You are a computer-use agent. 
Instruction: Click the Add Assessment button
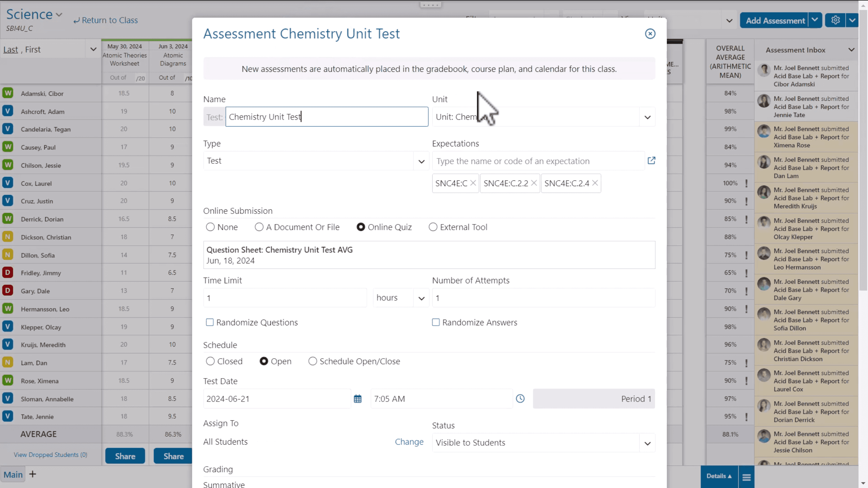tap(774, 20)
